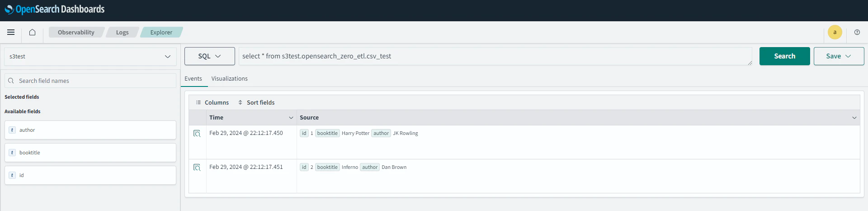Focus the Search field names input
The height and width of the screenshot is (211, 868).
point(90,81)
